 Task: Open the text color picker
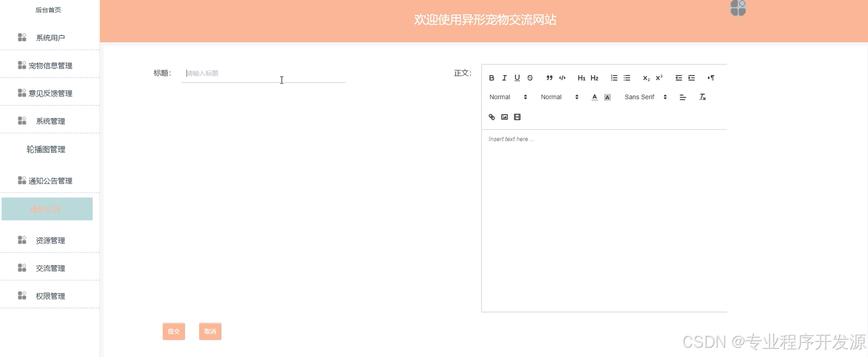[594, 97]
